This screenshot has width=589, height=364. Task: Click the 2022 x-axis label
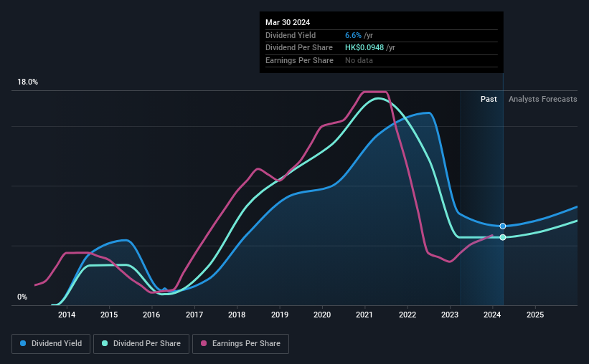407,315
